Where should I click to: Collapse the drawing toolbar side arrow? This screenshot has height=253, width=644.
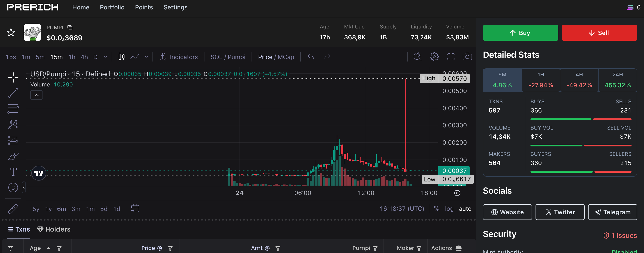coord(24,187)
